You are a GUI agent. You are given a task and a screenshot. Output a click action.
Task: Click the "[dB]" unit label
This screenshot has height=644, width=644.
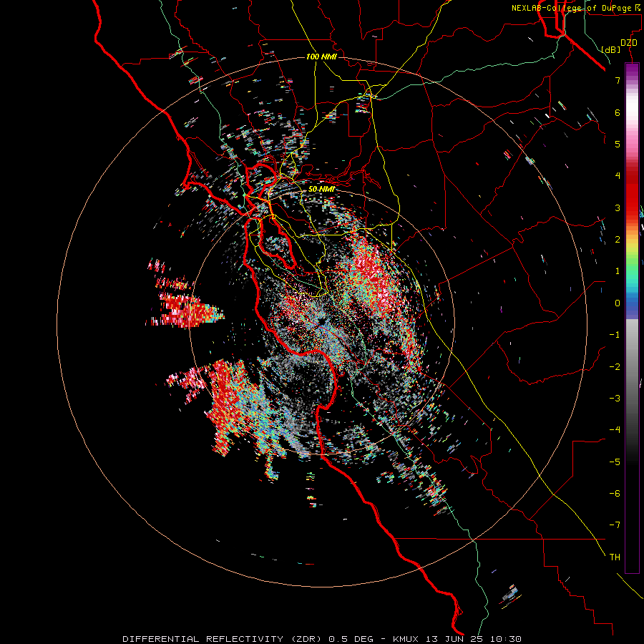click(x=611, y=49)
